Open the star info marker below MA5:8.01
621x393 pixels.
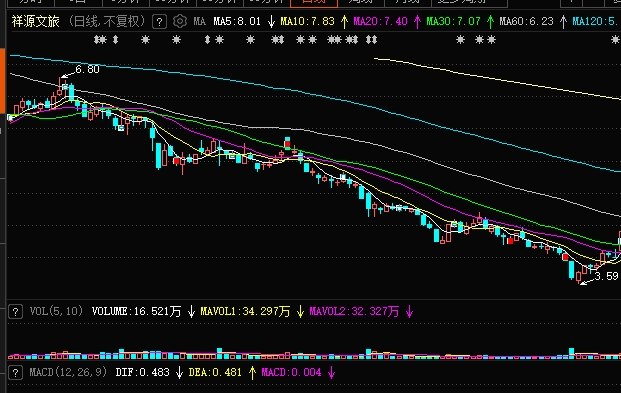[250, 40]
